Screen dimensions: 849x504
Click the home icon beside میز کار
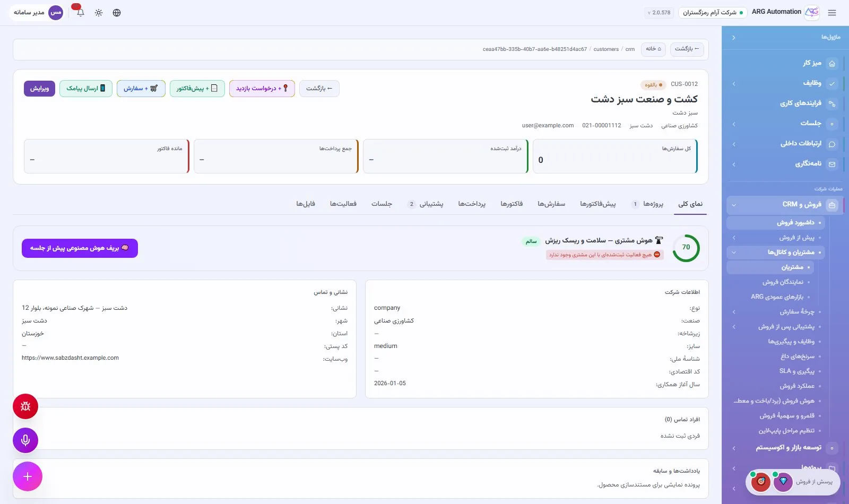tap(832, 63)
